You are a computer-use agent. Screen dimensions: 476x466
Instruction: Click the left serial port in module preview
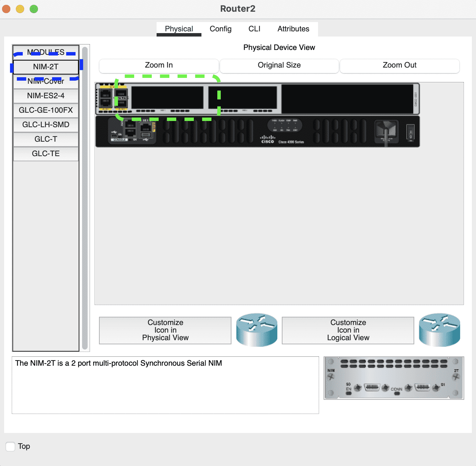pos(372,387)
